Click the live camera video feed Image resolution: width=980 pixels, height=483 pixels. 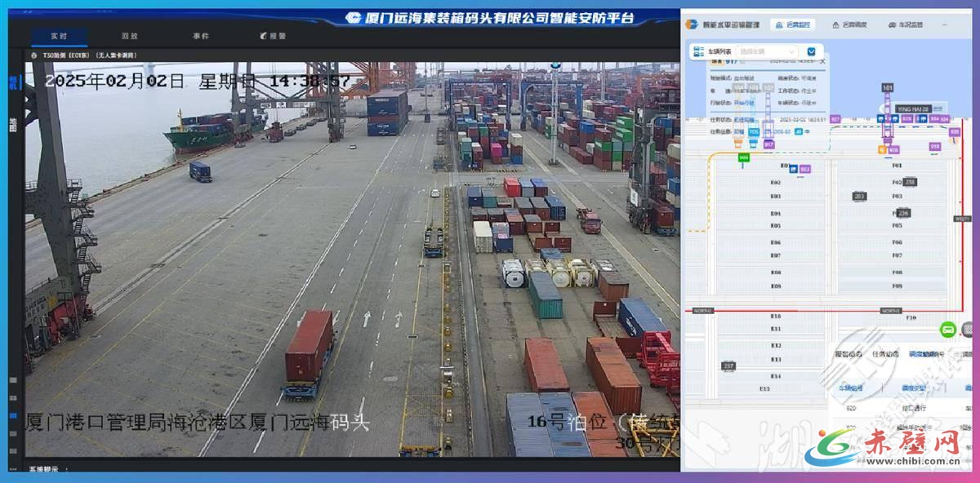pos(353,259)
